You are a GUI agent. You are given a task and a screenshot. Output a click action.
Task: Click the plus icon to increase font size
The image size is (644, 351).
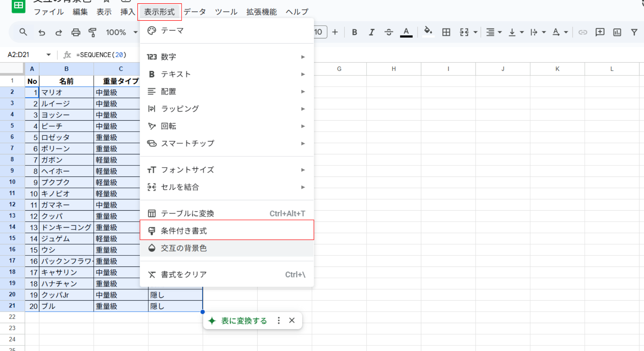(335, 32)
